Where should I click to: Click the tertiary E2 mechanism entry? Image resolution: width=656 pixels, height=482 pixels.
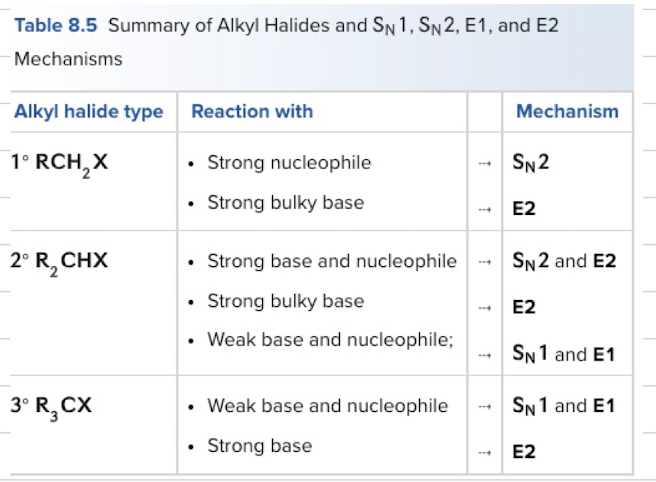[x=524, y=452]
